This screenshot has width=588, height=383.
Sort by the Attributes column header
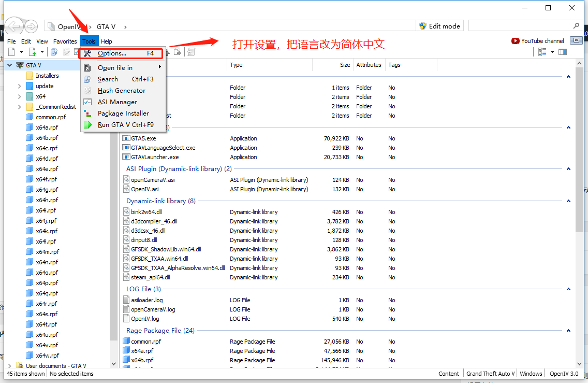tap(369, 65)
